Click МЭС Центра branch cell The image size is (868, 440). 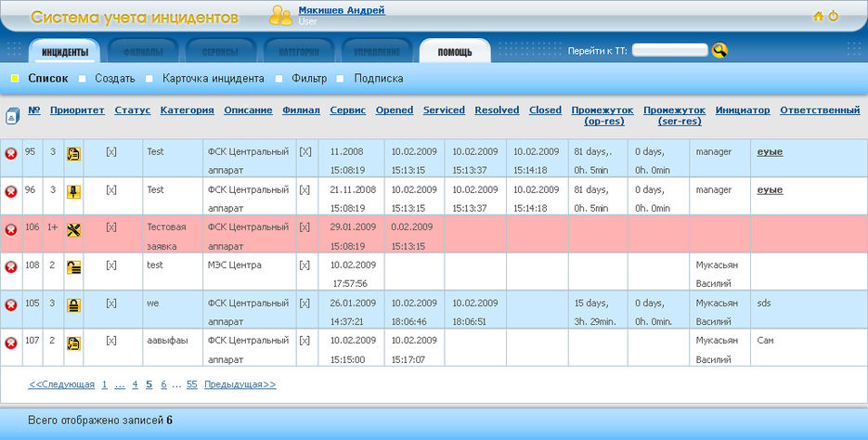[x=249, y=272]
